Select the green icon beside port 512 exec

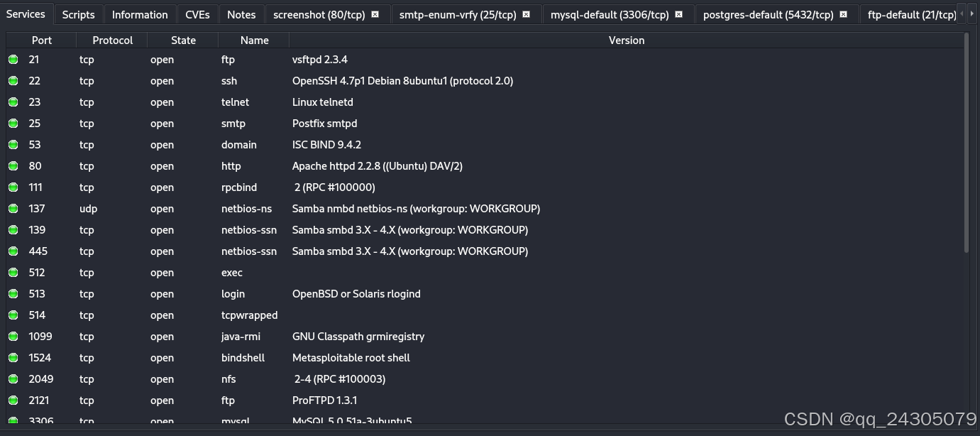coord(13,273)
